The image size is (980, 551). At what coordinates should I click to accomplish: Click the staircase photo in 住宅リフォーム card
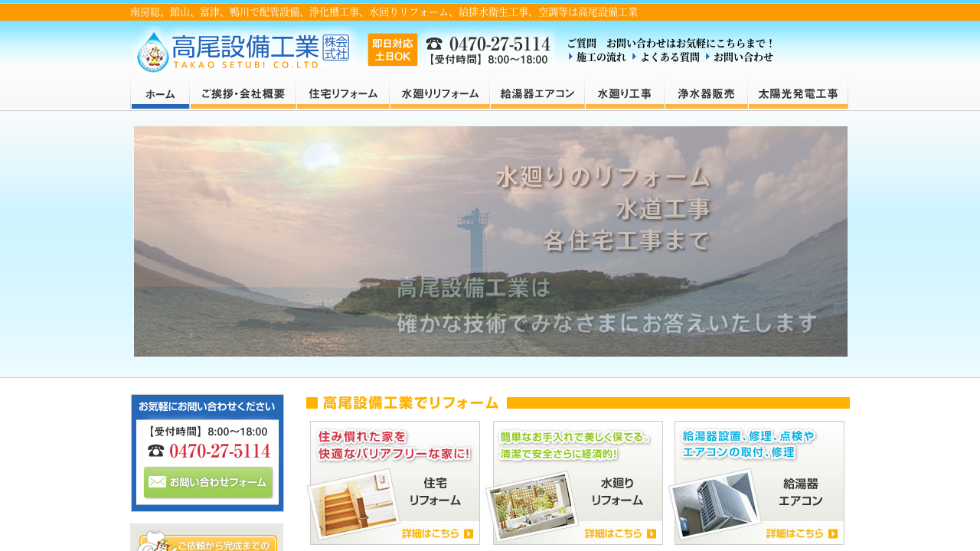354,504
